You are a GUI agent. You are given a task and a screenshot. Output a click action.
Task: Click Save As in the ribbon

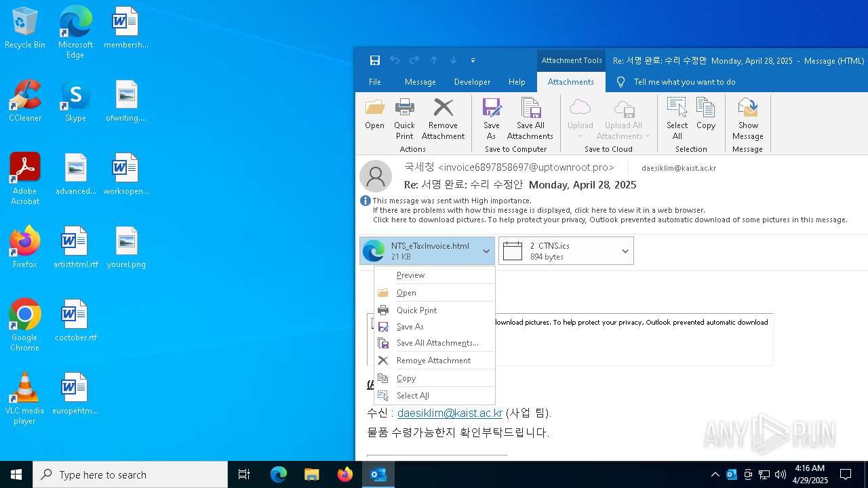492,119
